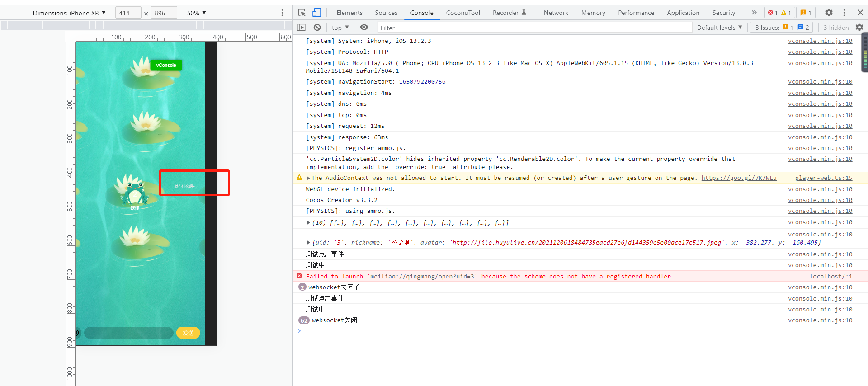Image resolution: width=868 pixels, height=386 pixels.
Task: Toggle the device toolbar icon
Action: pyautogui.click(x=316, y=13)
